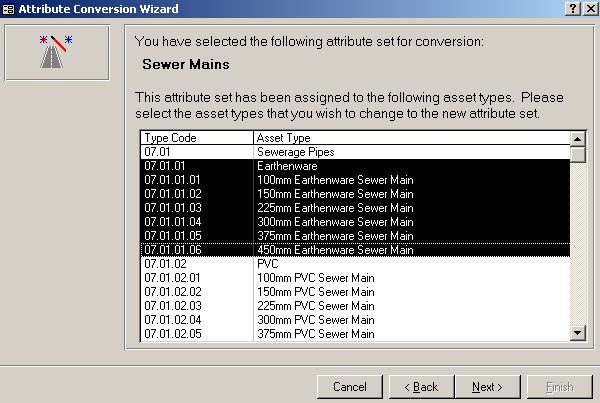The height and width of the screenshot is (403, 600).
Task: Select 375mm PVC Sewer Main row
Action: (x=355, y=334)
